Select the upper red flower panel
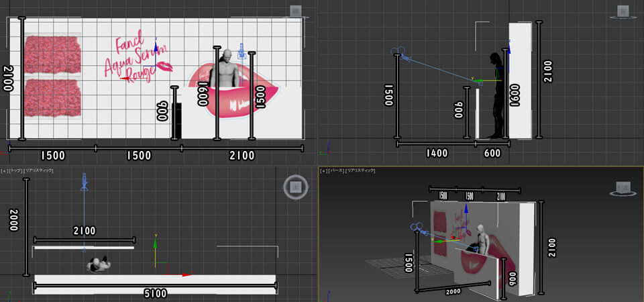This screenshot has width=644, height=302. point(52,55)
